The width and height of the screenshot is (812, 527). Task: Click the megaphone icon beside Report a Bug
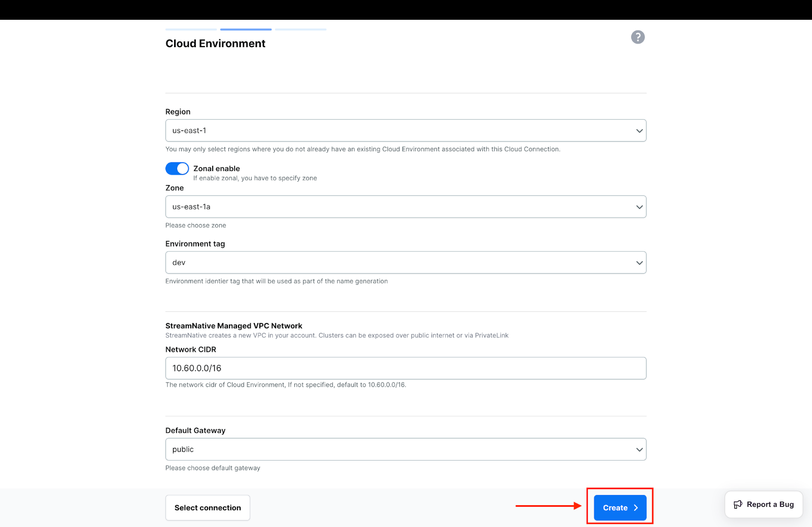coord(738,504)
